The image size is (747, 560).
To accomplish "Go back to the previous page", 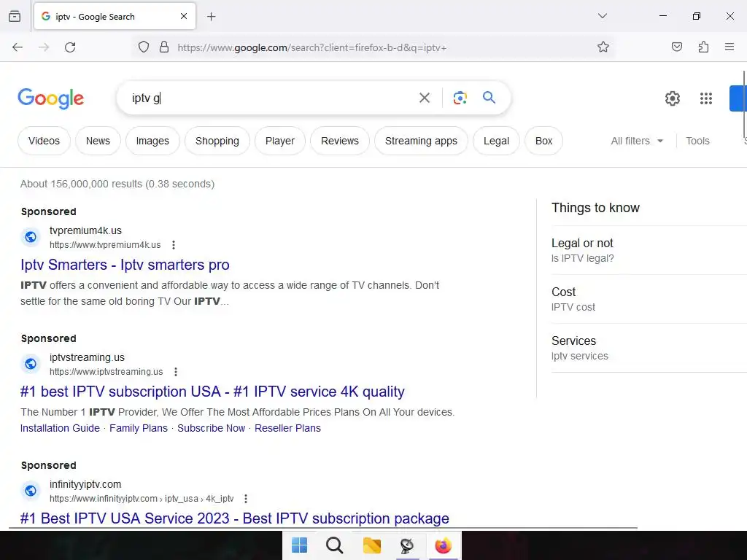I will click(x=18, y=47).
